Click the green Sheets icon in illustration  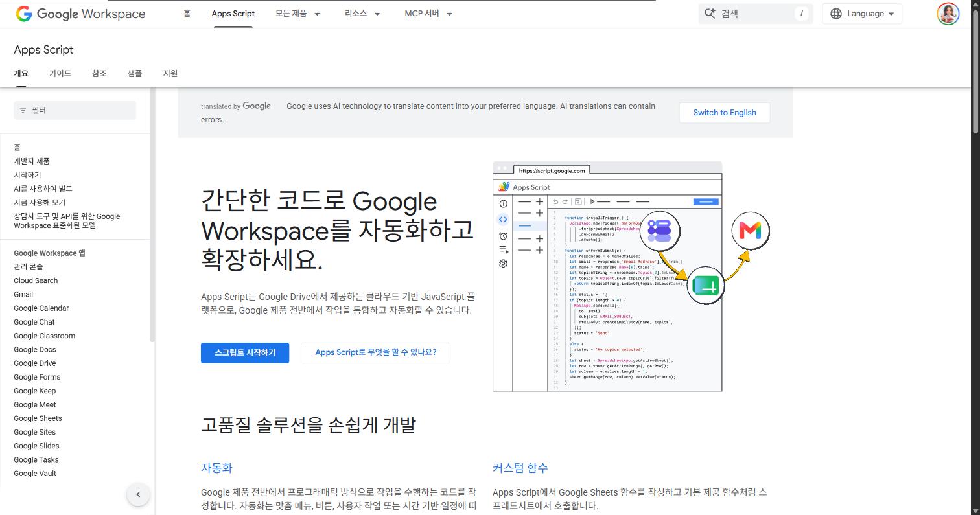click(x=705, y=285)
